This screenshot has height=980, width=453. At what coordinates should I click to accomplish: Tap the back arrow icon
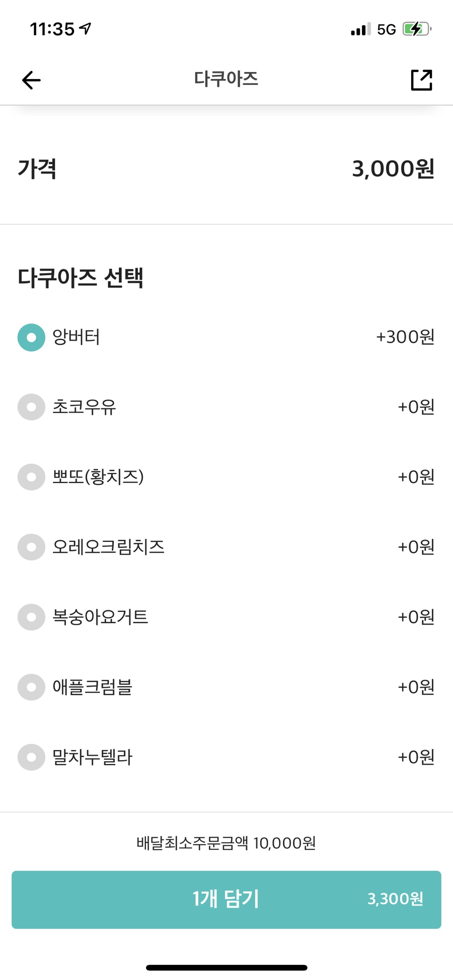point(31,80)
